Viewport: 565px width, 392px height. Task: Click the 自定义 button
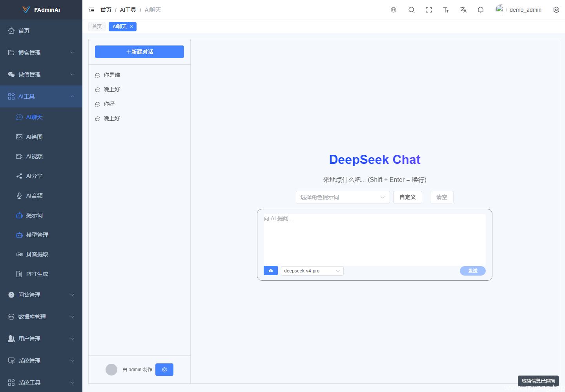point(408,197)
